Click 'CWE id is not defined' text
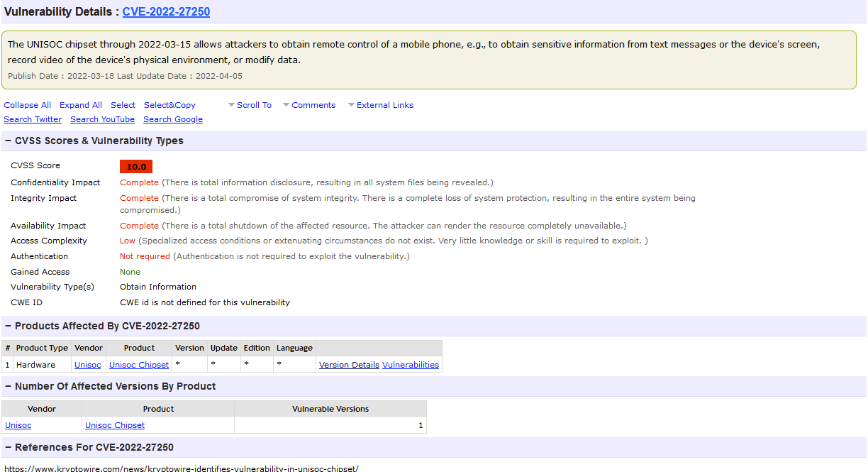The image size is (868, 472). pos(205,302)
